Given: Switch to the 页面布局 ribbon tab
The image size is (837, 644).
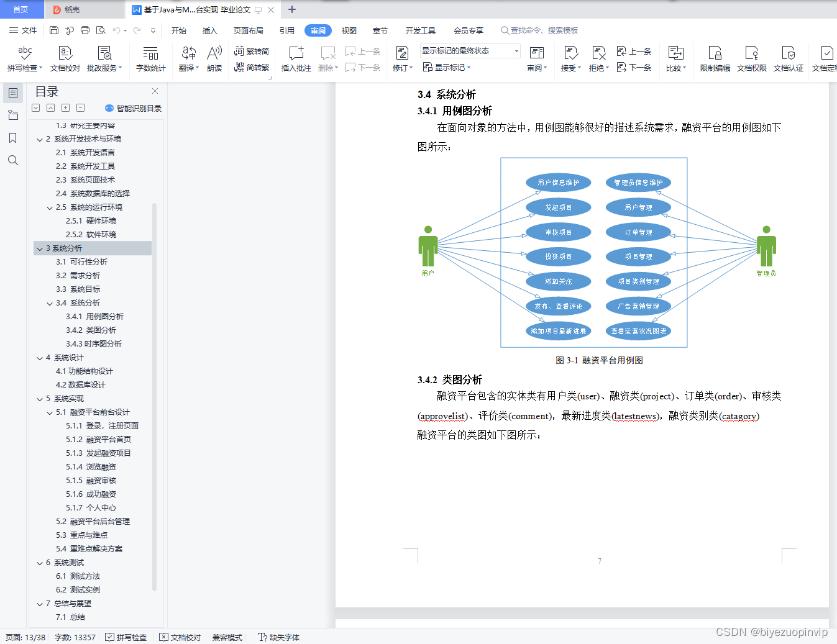Looking at the screenshot, I should click(249, 30).
